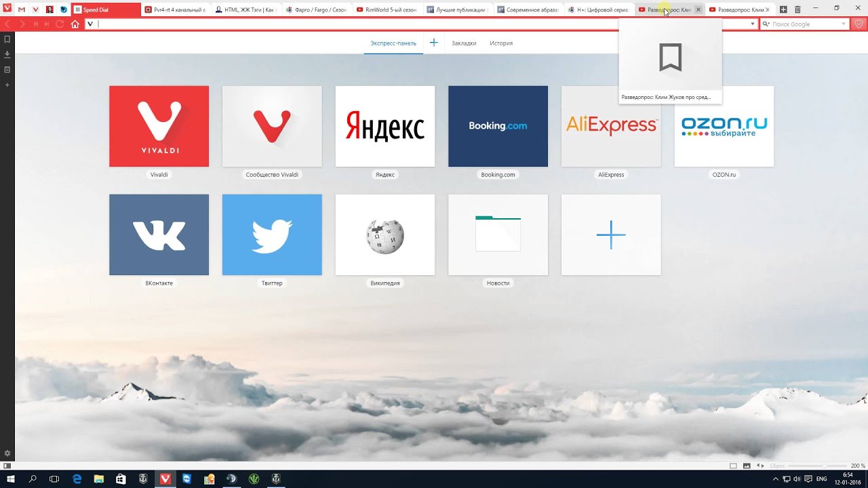Add a new speed dial entry tile
The width and height of the screenshot is (868, 488).
tap(611, 235)
